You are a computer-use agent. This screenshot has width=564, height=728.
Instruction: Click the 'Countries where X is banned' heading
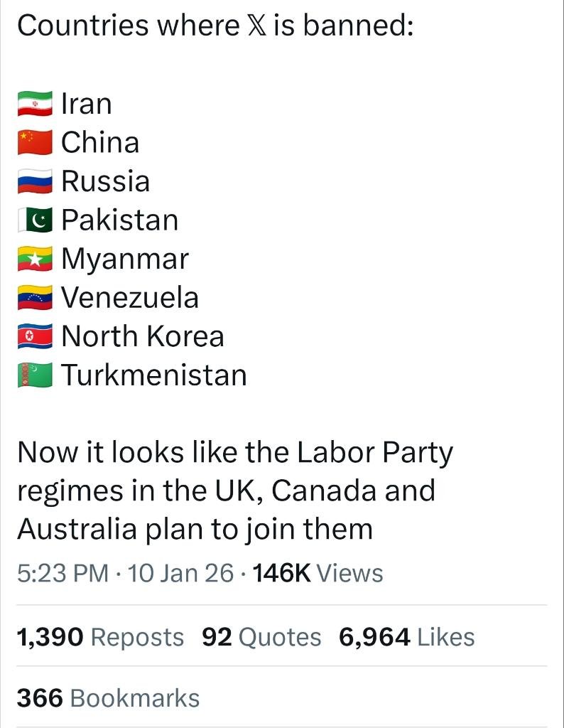pos(215,26)
